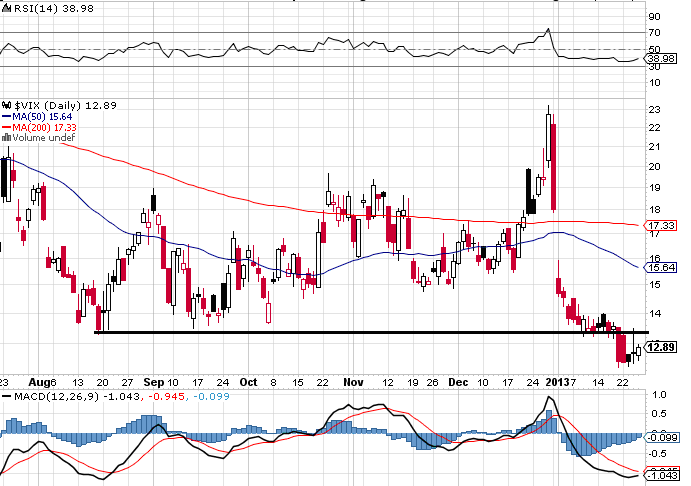
Task: Click the MACD(12,26,9) legend label
Action: (57, 397)
